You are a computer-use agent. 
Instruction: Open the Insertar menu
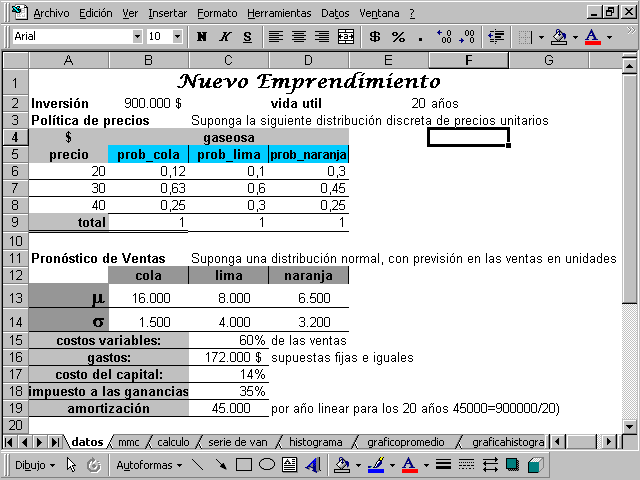167,13
